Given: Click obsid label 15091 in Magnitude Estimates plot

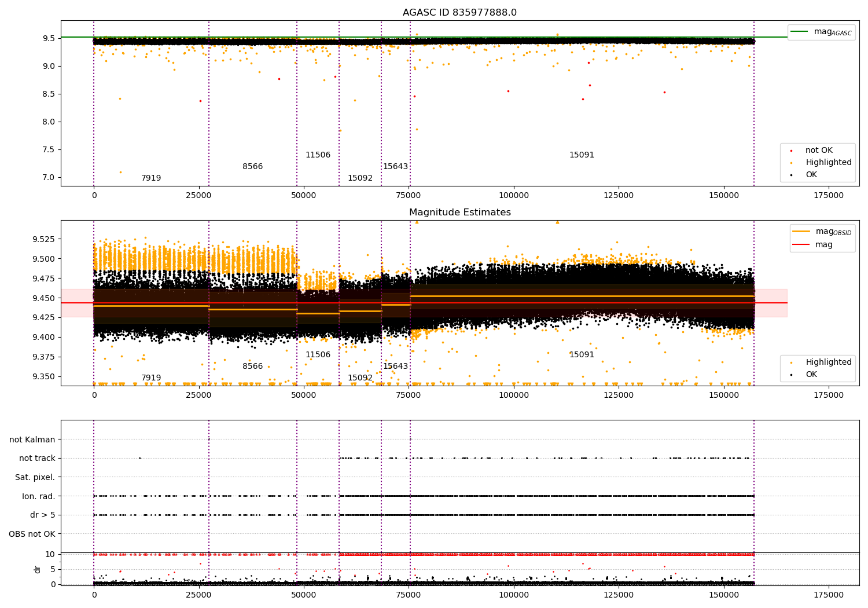Looking at the screenshot, I should [582, 355].
